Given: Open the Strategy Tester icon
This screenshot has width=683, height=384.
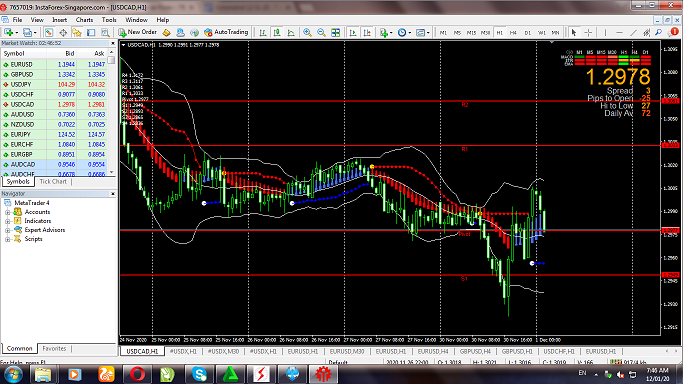Looking at the screenshot, I should pos(105,32).
